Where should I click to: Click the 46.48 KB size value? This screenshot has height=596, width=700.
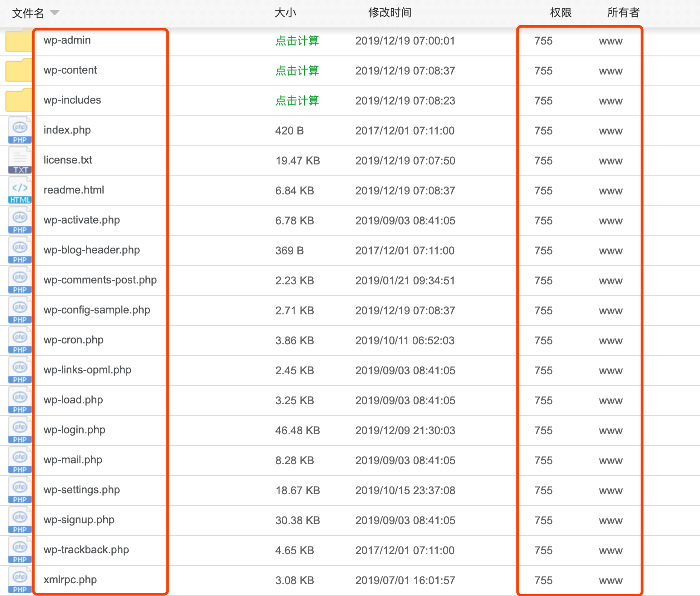[x=298, y=431]
